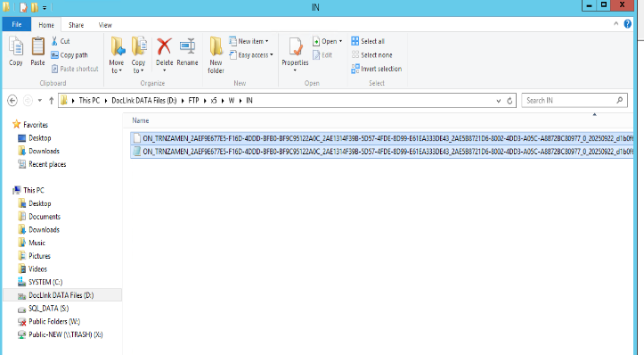Viewport: 644px width, 355px height.
Task: Open the File menu tab
Action: [16, 25]
